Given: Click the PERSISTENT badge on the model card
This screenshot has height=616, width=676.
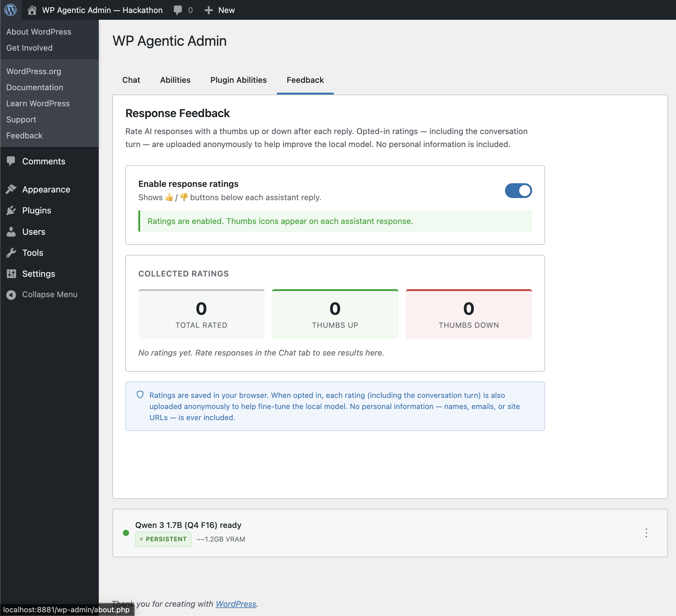Looking at the screenshot, I should 163,539.
